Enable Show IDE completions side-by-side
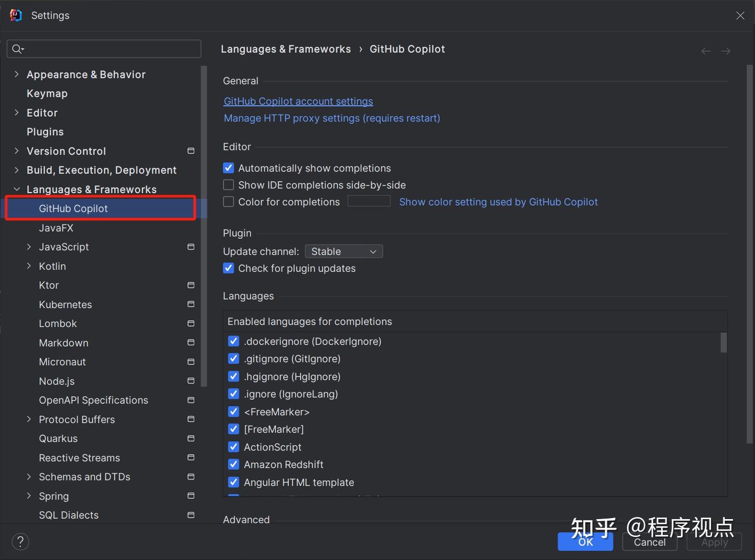Screen dimensions: 755x560 tap(228, 184)
